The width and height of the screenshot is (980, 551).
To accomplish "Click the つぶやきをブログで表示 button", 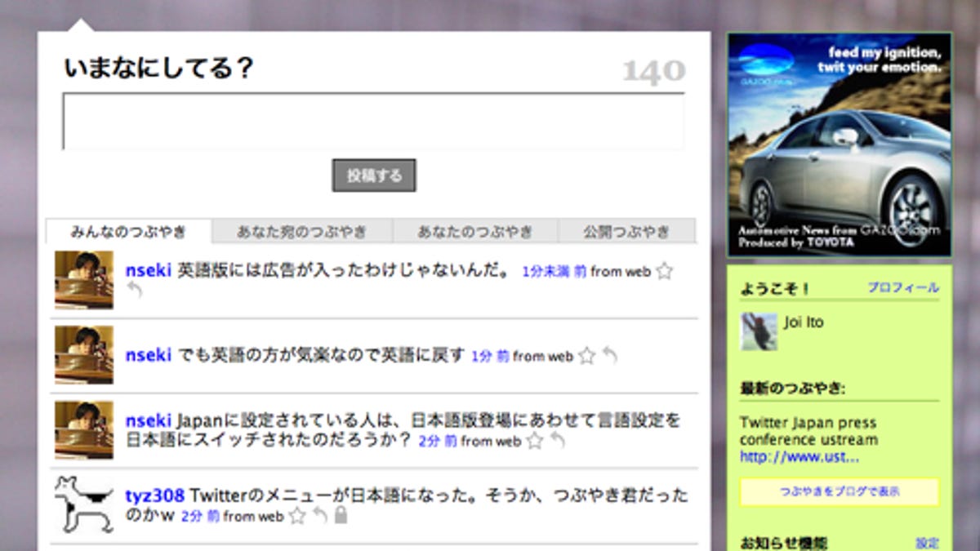I will click(840, 492).
